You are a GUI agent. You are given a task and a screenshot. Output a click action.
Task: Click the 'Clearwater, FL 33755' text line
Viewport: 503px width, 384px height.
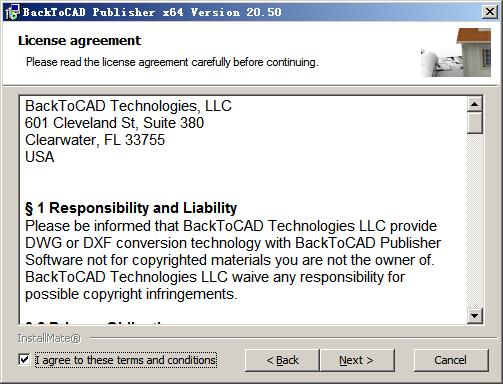(x=95, y=140)
